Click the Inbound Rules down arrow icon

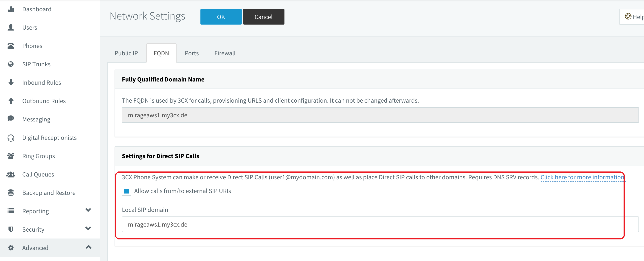[11, 82]
